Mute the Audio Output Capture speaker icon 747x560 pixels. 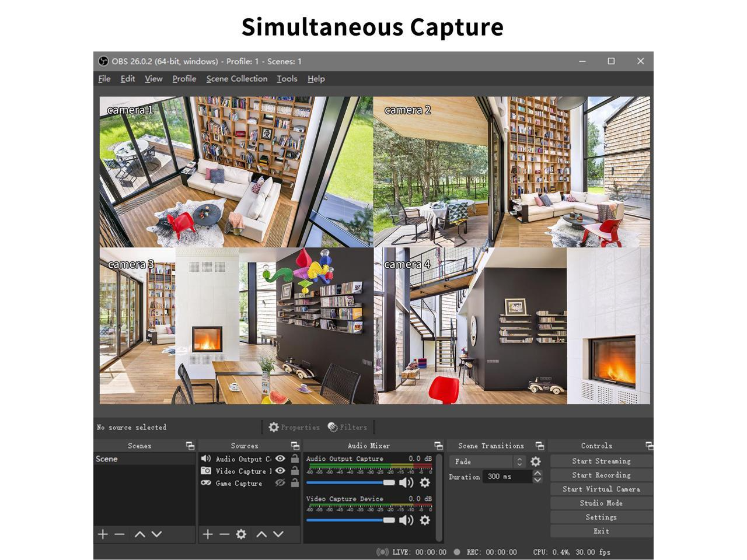tap(406, 482)
